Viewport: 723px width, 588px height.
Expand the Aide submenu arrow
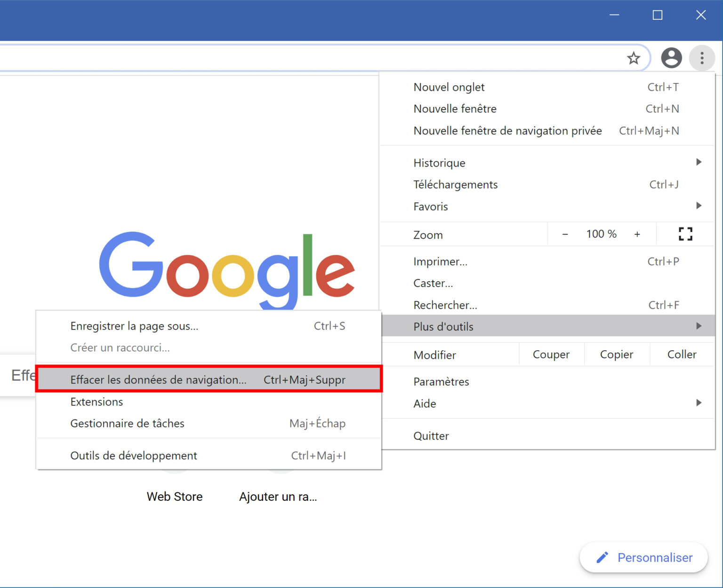pyautogui.click(x=699, y=403)
